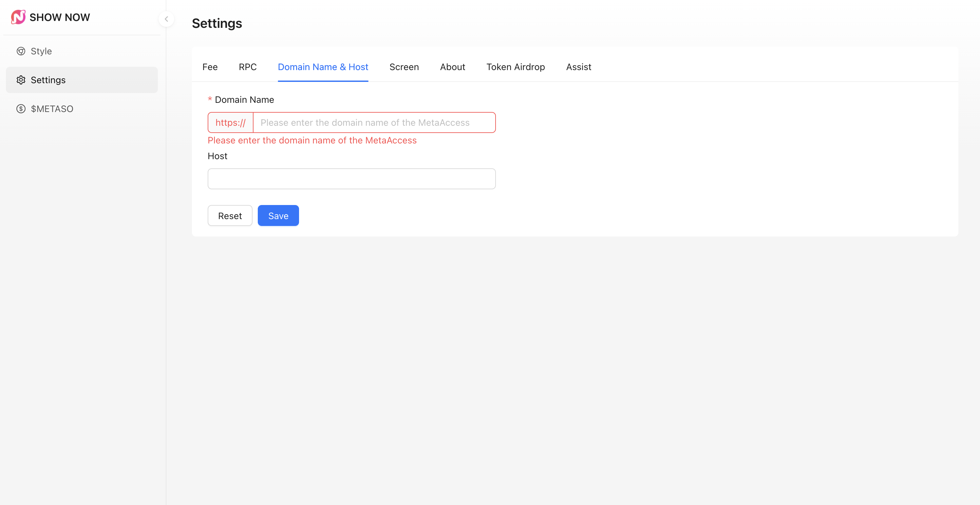The height and width of the screenshot is (505, 980).
Task: Click the Style palette icon
Action: tap(21, 51)
